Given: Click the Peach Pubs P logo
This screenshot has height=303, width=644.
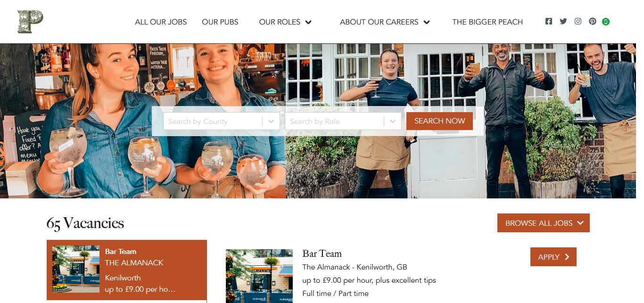Looking at the screenshot, I should coord(30,22).
